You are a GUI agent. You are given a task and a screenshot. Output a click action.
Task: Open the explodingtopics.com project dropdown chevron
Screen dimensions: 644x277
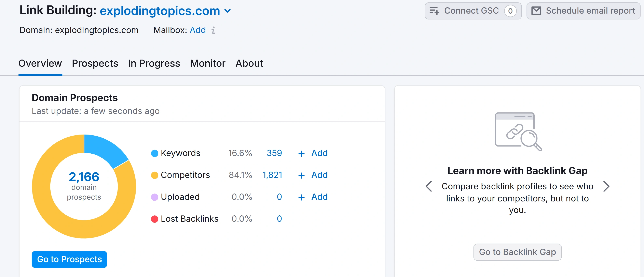pyautogui.click(x=228, y=11)
